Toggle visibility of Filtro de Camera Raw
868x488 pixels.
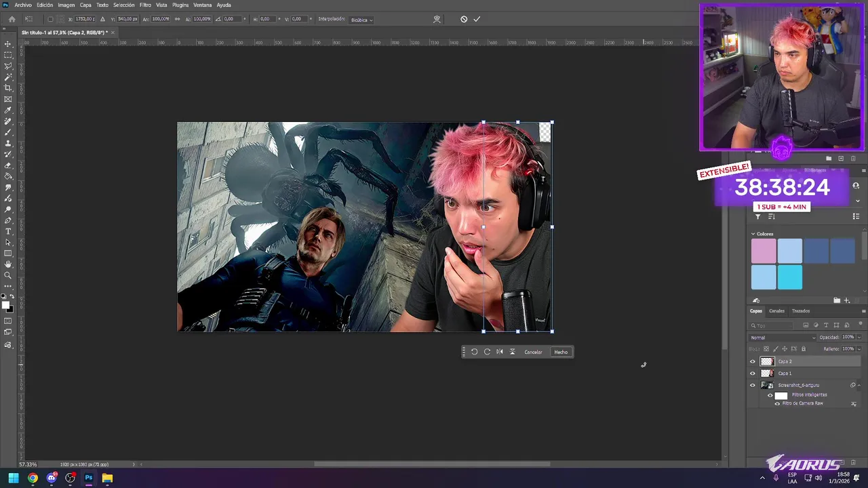[777, 403]
